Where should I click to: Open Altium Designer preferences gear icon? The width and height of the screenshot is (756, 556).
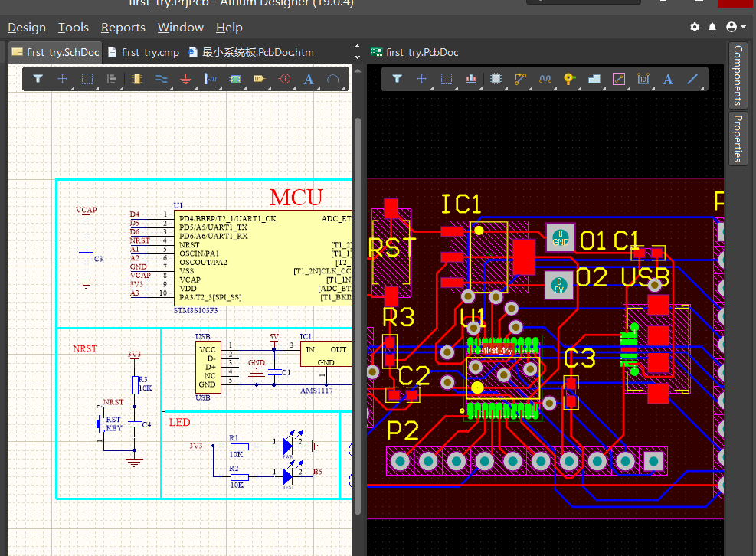pos(694,27)
